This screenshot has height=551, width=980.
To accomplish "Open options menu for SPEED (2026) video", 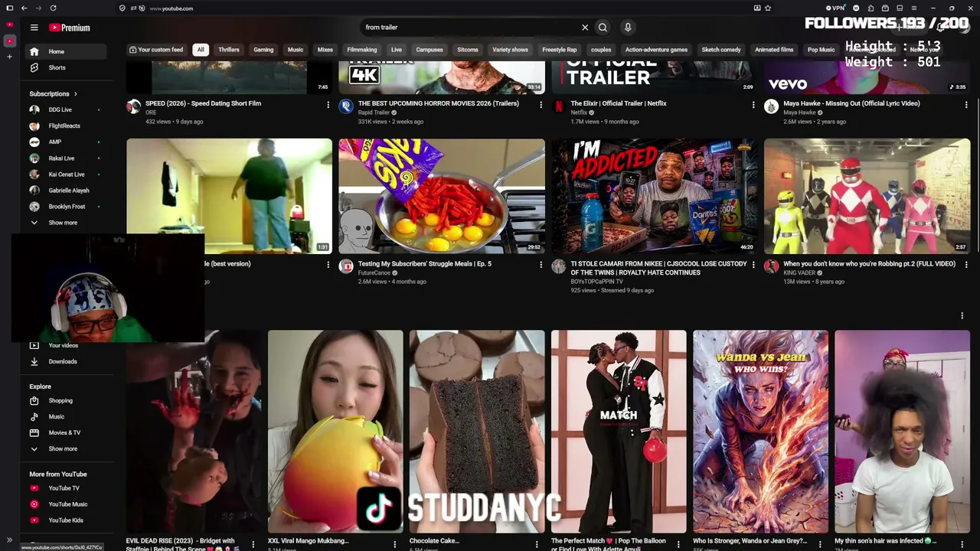I will point(328,105).
